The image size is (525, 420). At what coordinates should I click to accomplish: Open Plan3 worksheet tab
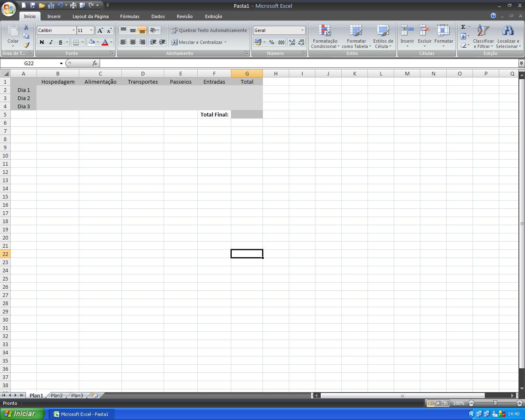pos(77,395)
